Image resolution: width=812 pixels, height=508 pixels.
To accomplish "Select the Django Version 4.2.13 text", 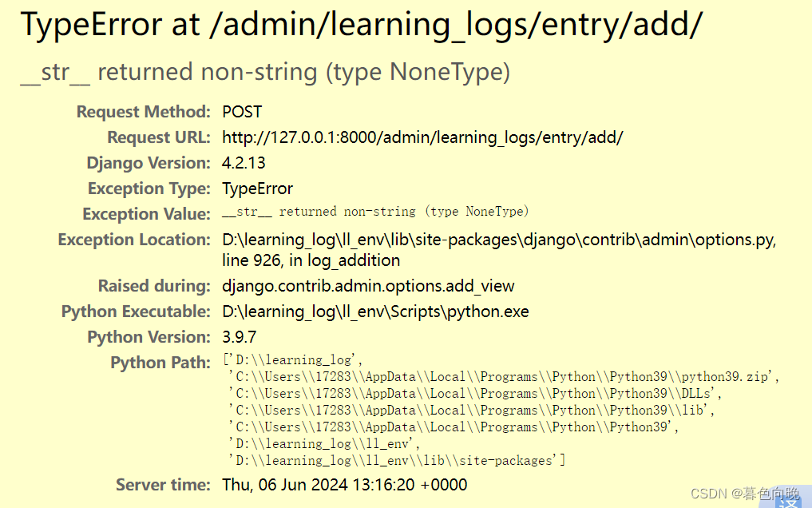I will [242, 162].
